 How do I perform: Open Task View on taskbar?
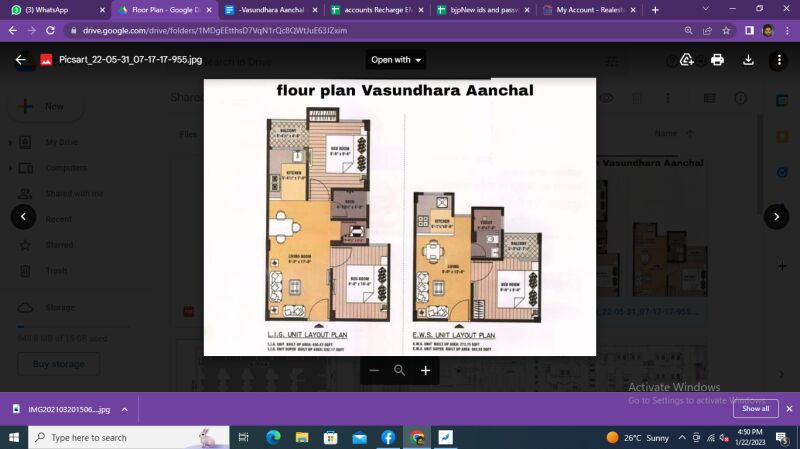tap(244, 437)
